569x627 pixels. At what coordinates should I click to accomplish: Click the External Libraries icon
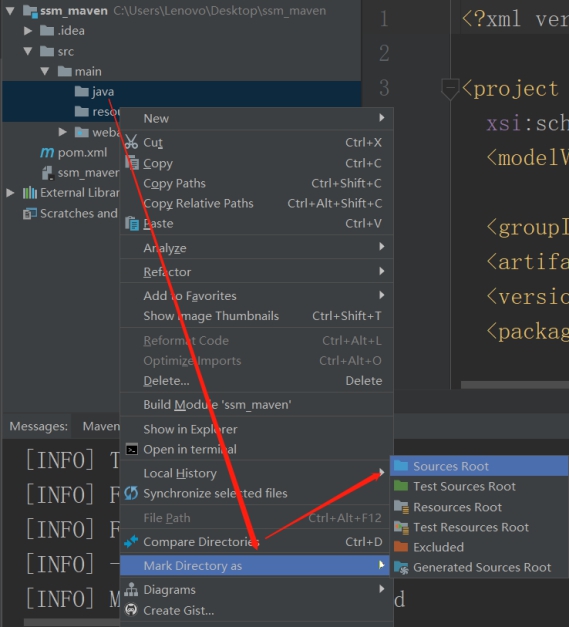[30, 193]
